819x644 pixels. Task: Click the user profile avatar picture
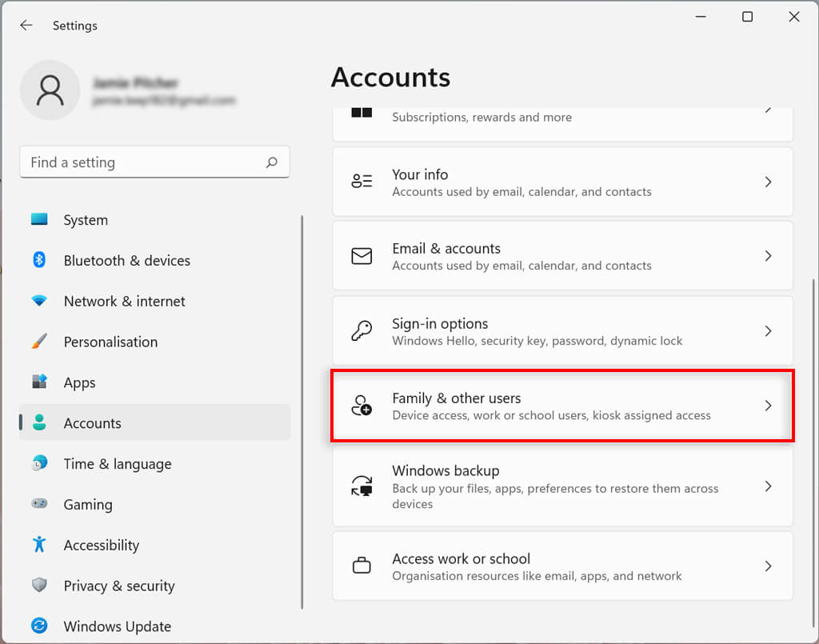pos(50,90)
